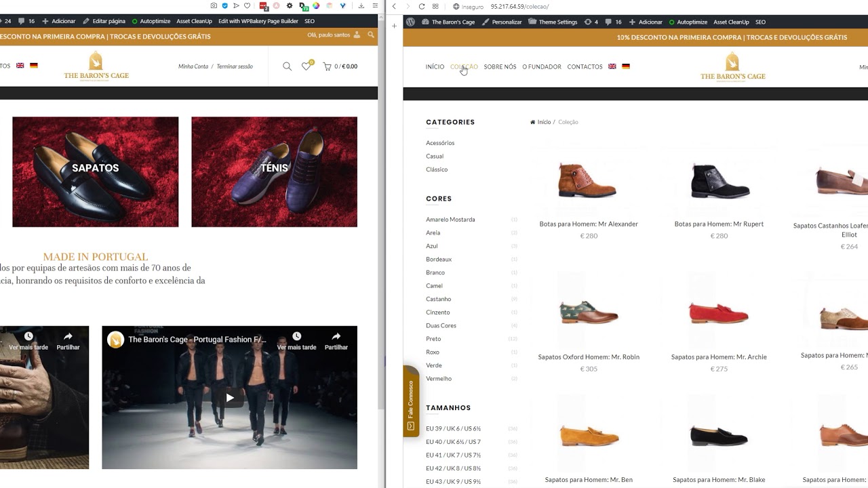The width and height of the screenshot is (868, 488).
Task: Click the address bar URL 95.217.64.59/colecao/
Action: pos(519,6)
